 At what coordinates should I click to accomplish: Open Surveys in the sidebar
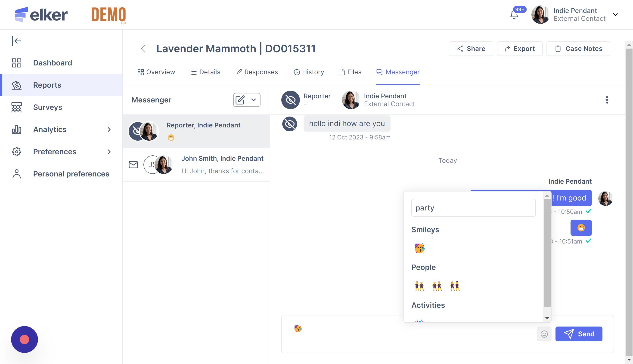click(x=47, y=107)
